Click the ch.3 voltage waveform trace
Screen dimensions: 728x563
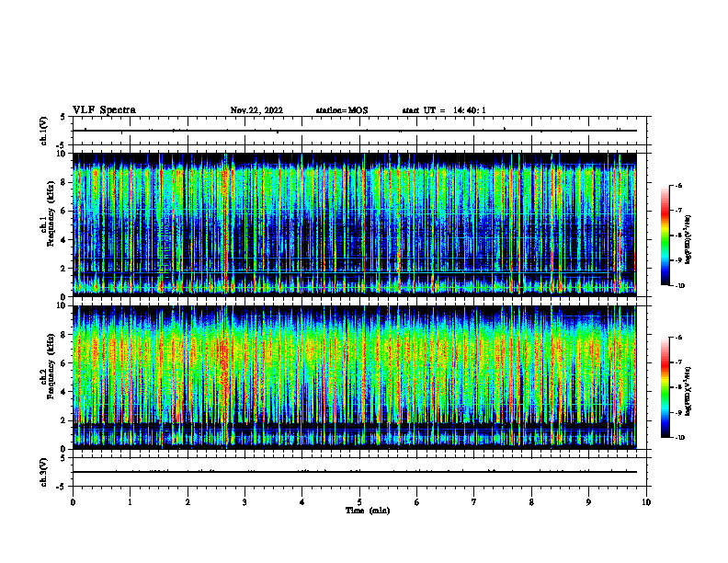click(355, 472)
